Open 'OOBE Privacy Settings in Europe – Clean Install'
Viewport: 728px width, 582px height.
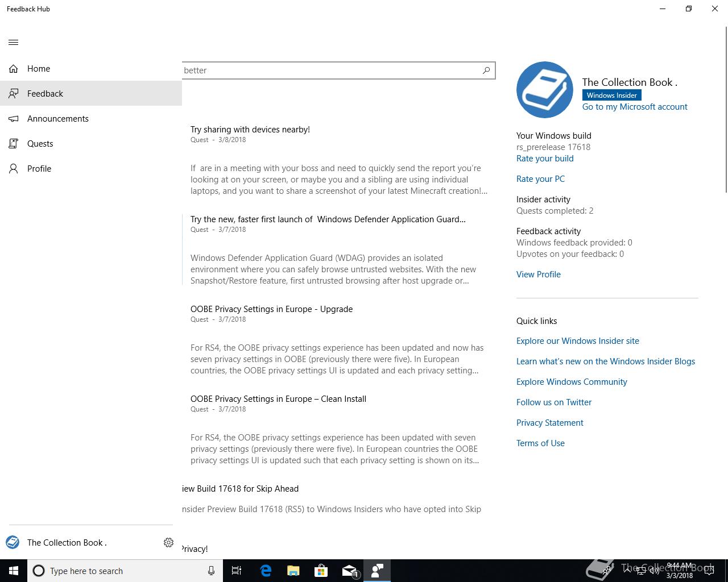(278, 399)
